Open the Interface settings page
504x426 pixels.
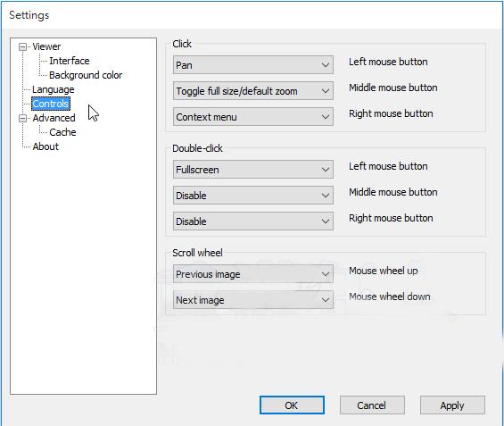click(70, 61)
